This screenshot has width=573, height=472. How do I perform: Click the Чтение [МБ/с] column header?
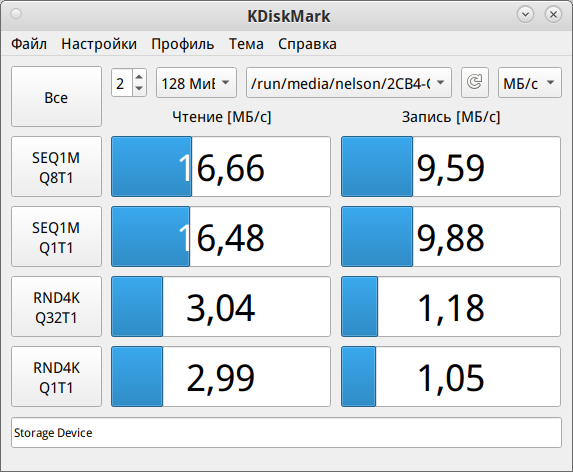point(221,117)
